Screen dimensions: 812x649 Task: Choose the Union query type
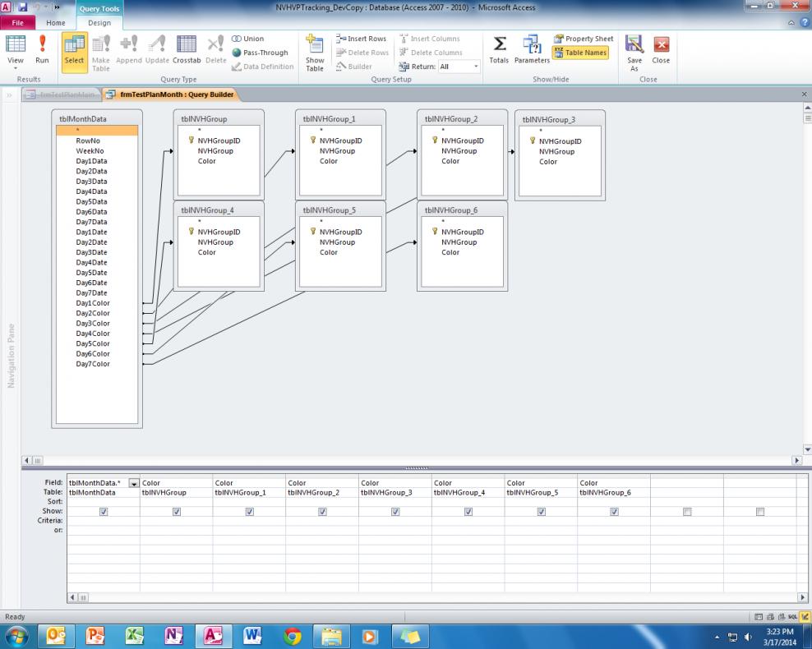point(248,39)
